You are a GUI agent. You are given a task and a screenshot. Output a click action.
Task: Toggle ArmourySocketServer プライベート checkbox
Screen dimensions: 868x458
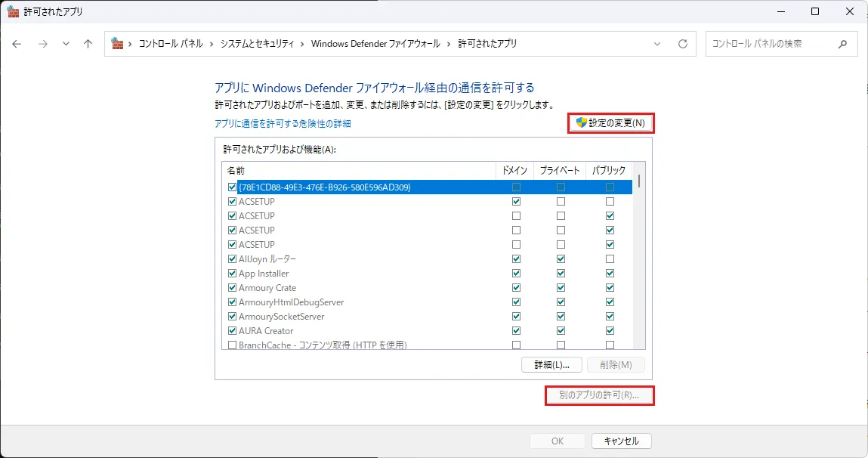pyautogui.click(x=561, y=317)
